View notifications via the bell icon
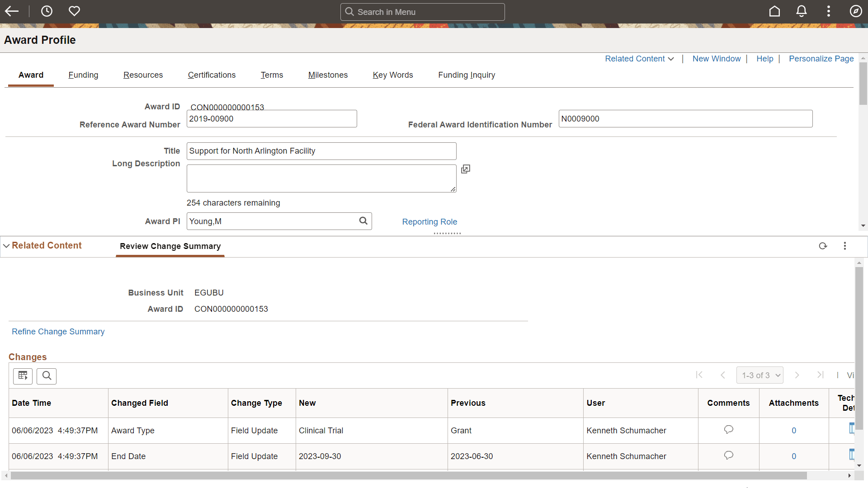 click(x=802, y=11)
